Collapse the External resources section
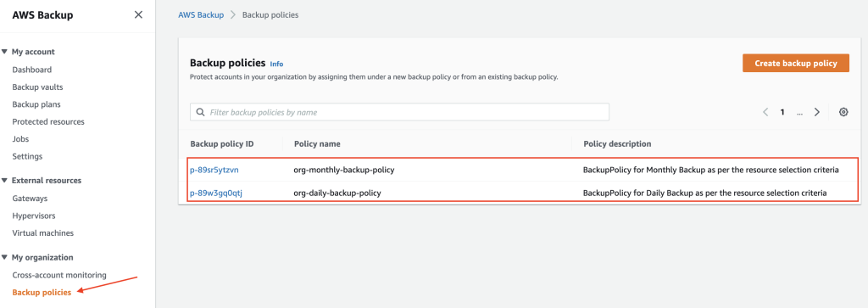Image resolution: width=868 pixels, height=308 pixels. [5, 181]
